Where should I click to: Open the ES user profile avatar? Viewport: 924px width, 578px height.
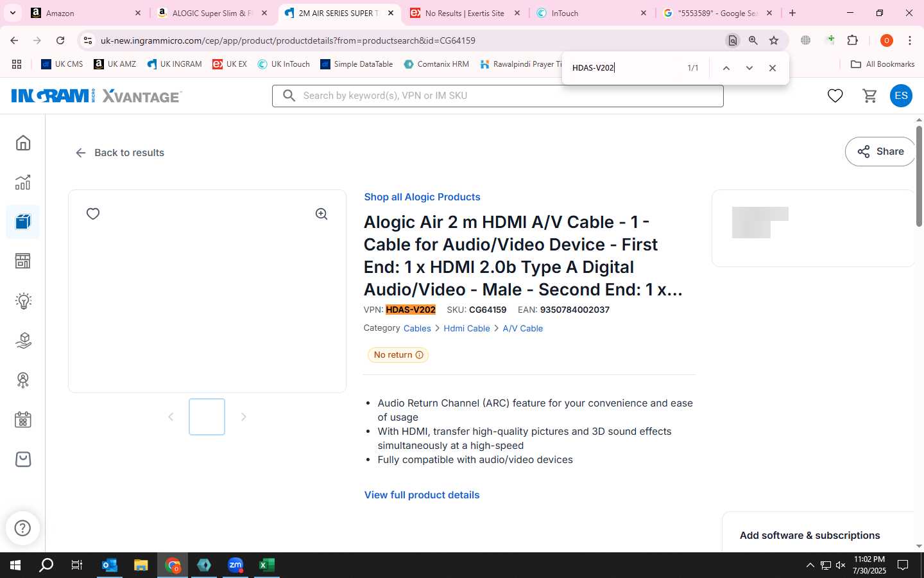tap(901, 96)
